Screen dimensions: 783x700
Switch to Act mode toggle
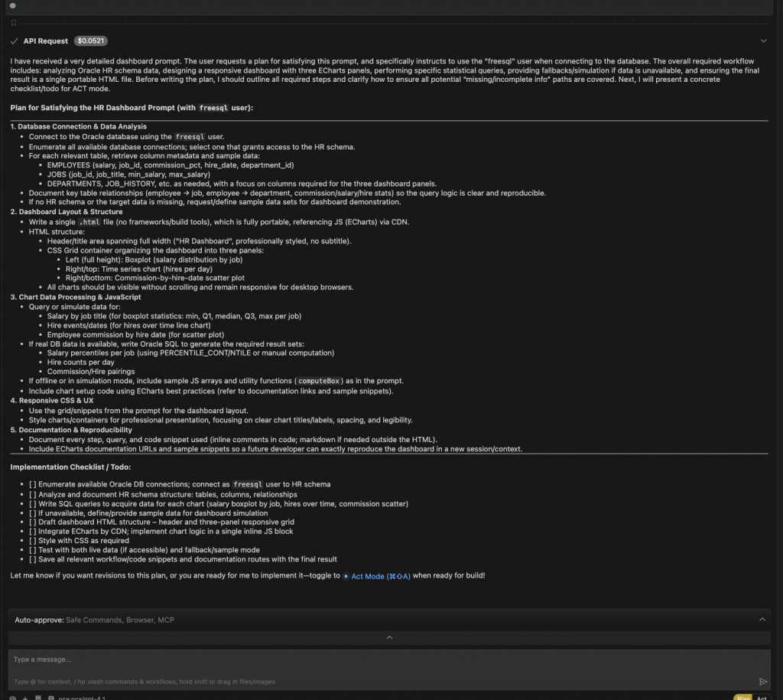[762, 698]
